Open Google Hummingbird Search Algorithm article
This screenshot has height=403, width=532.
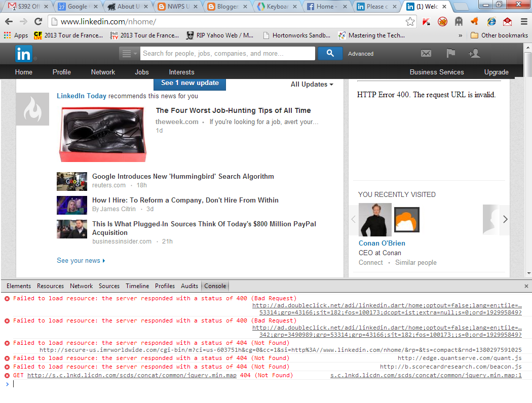[183, 176]
